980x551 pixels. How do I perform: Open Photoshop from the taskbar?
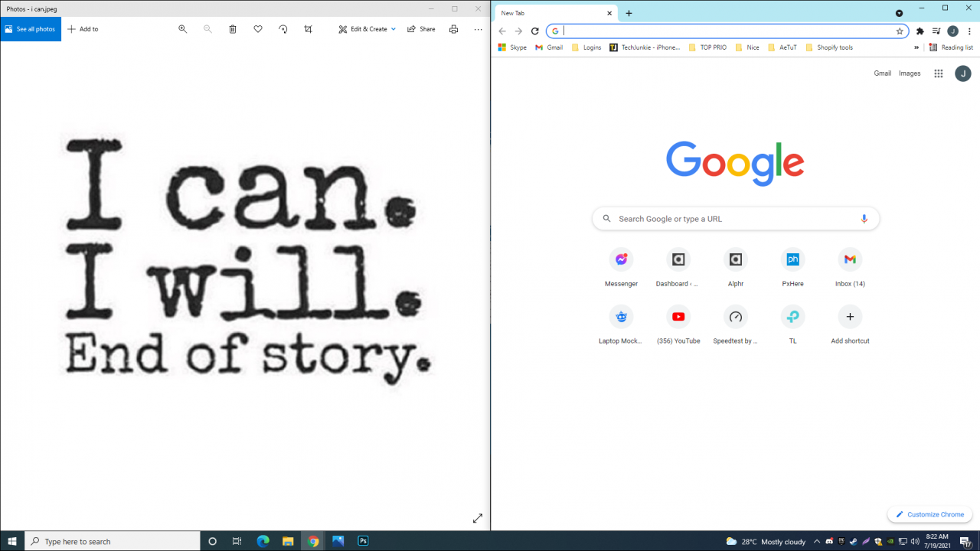(x=362, y=540)
